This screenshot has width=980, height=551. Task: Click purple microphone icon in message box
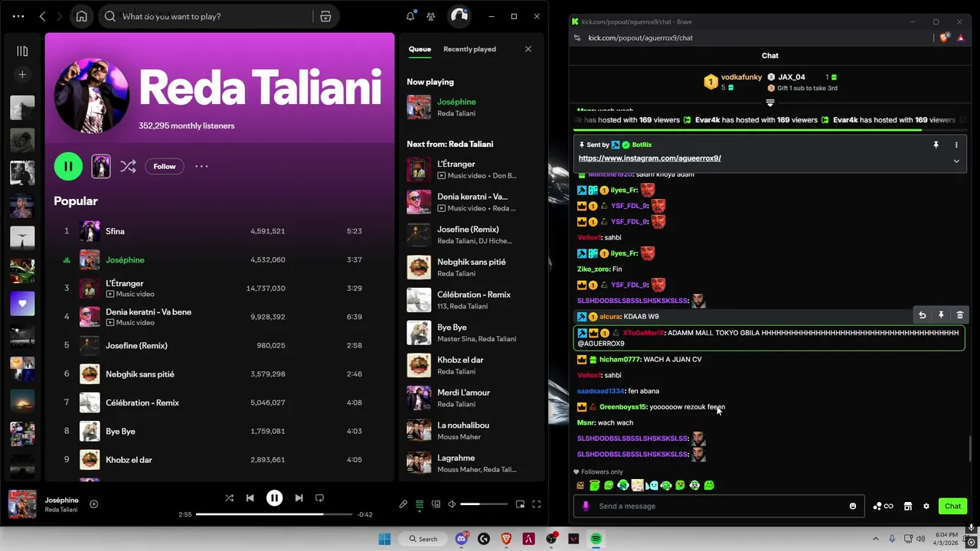(x=586, y=506)
